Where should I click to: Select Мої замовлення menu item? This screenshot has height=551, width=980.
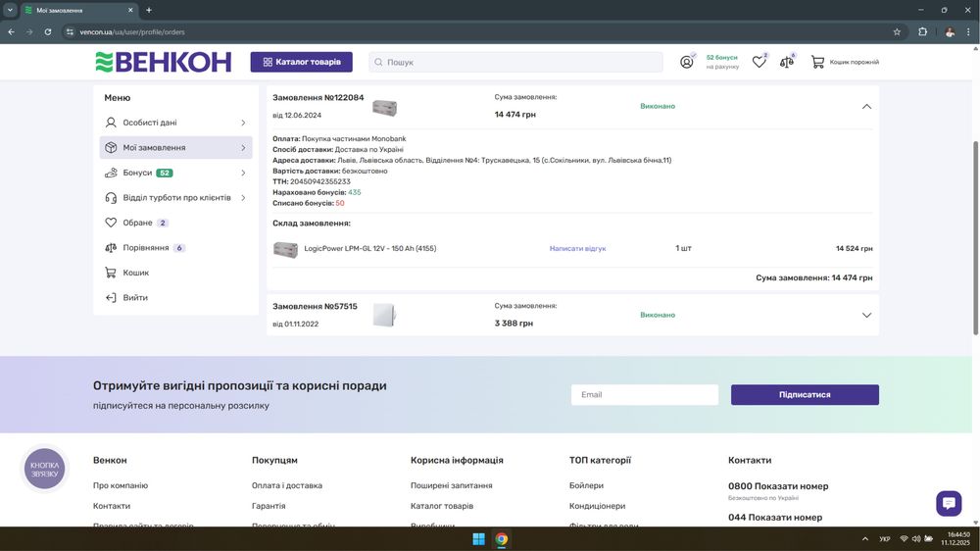pyautogui.click(x=175, y=148)
